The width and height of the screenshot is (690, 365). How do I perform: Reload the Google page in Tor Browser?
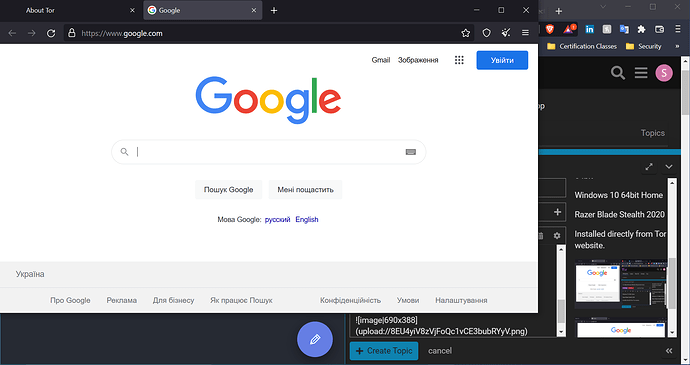coord(51,33)
